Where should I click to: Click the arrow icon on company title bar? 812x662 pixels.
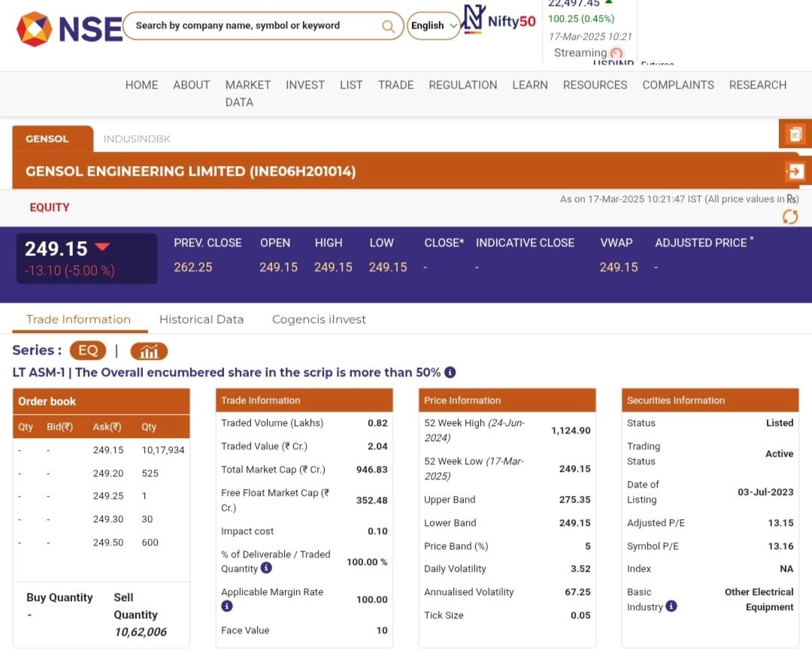click(x=795, y=171)
